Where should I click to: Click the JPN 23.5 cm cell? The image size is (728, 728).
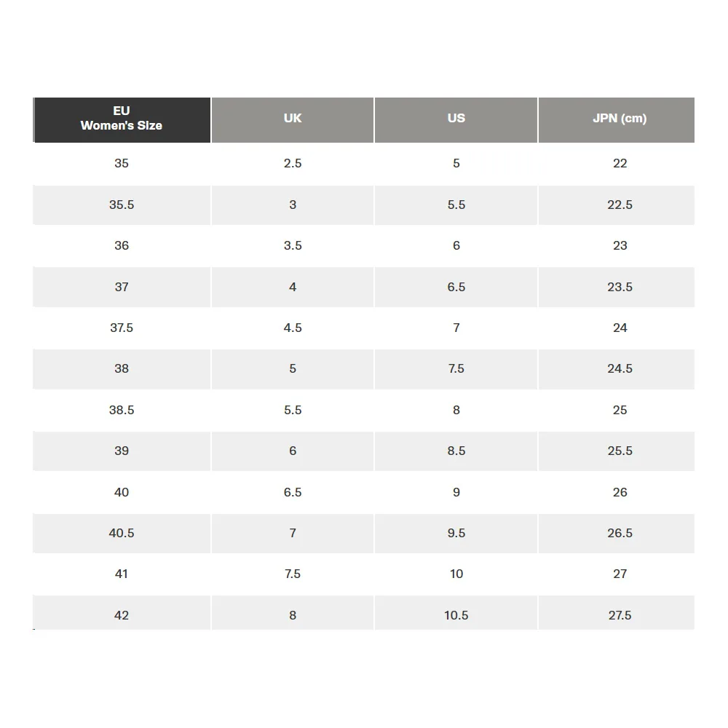click(x=620, y=287)
